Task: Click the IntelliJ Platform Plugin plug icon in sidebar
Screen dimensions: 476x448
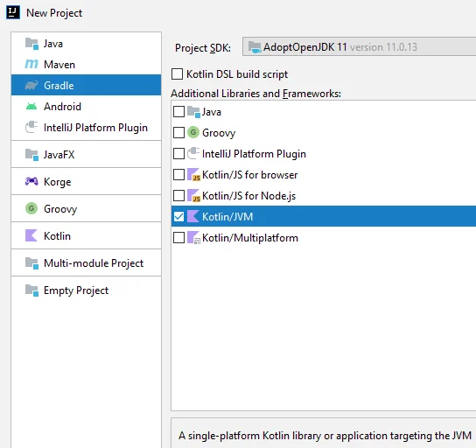Action: (31, 128)
